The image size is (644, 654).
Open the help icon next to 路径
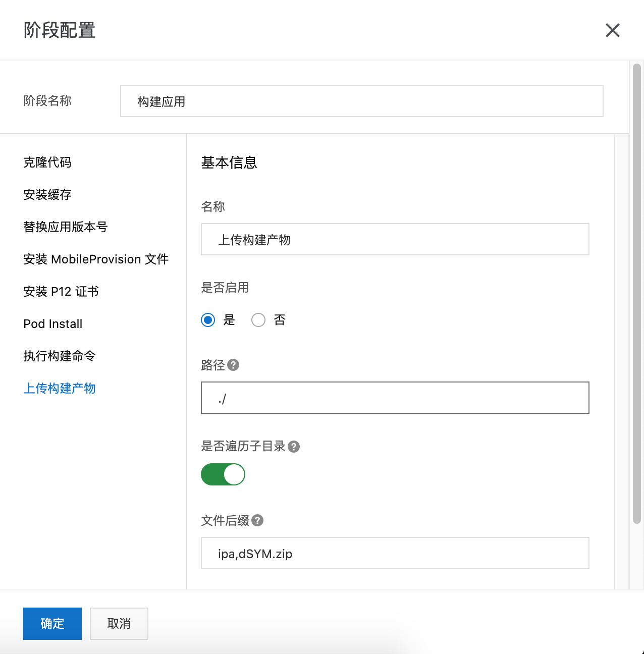pos(233,365)
